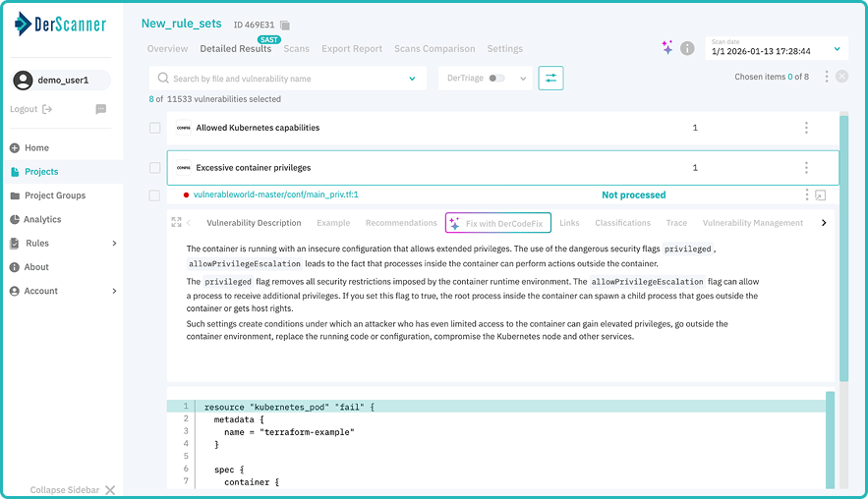Image resolution: width=868 pixels, height=499 pixels.
Task: Click the '11533 vulnerabilities selected' text
Action: coord(224,99)
